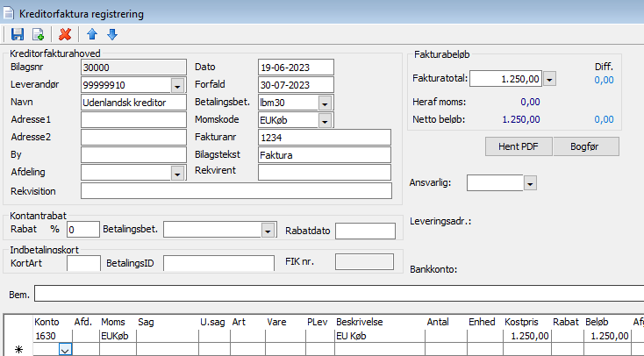Viewport: 644px width, 356px height.
Task: Click the Bem. remarks field
Action: click(339, 293)
